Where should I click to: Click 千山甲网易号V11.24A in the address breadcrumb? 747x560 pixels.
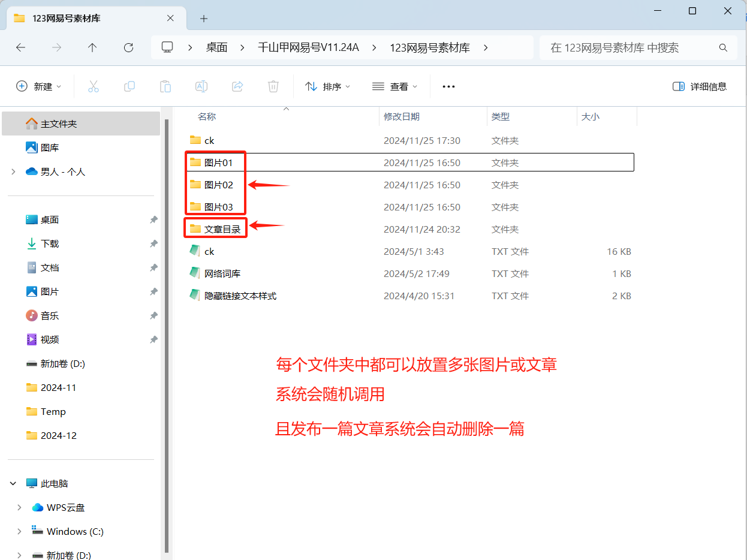(x=308, y=47)
